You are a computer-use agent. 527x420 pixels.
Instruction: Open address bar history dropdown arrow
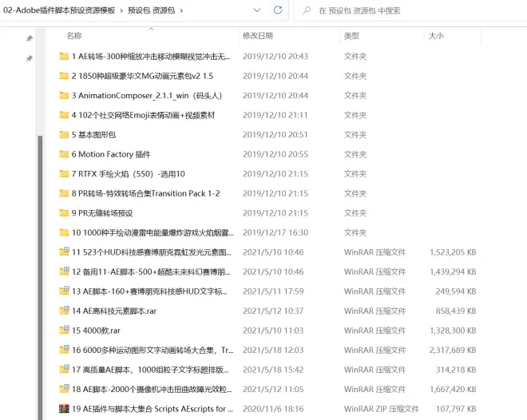click(257, 10)
